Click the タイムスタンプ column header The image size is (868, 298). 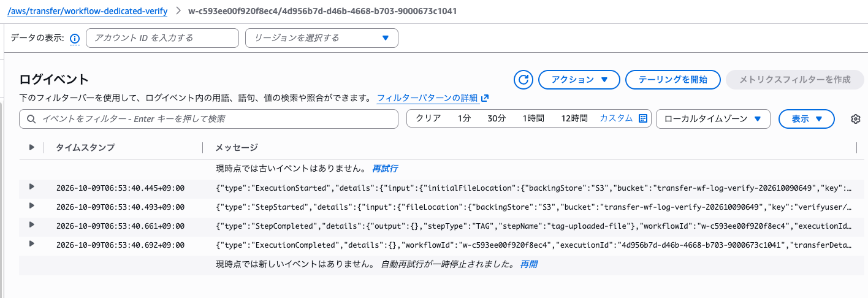(x=85, y=148)
